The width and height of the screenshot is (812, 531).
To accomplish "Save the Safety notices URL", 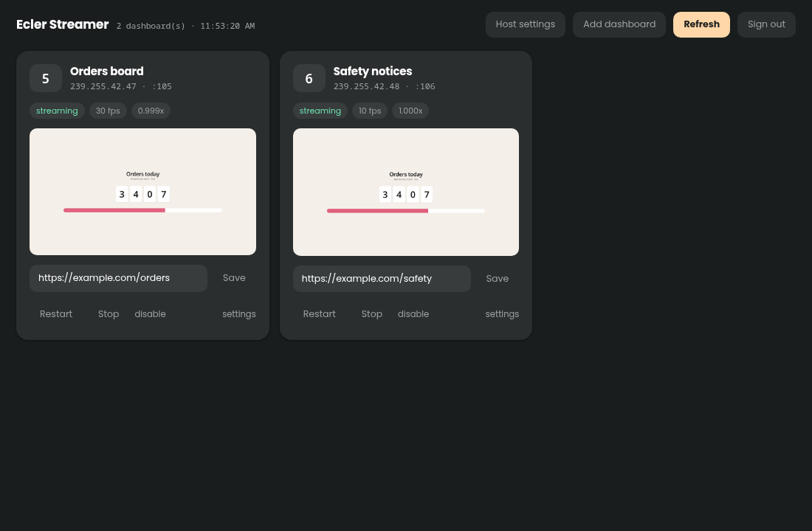I will [497, 279].
